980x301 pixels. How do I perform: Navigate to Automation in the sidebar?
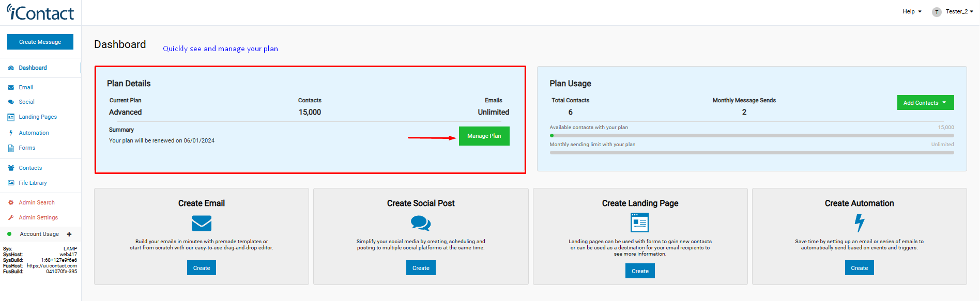34,133
